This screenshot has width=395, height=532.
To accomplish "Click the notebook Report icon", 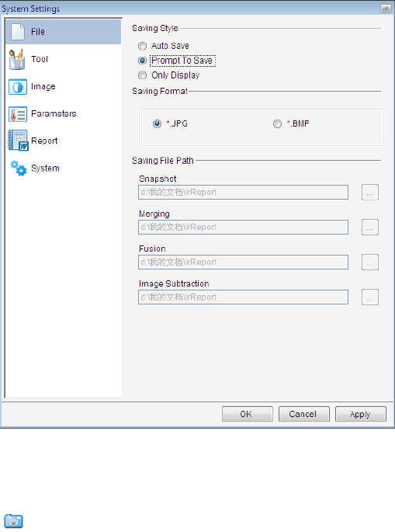I will pyautogui.click(x=18, y=140).
